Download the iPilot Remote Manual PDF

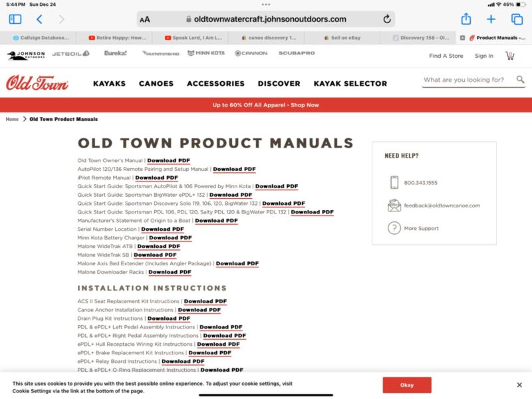(156, 178)
